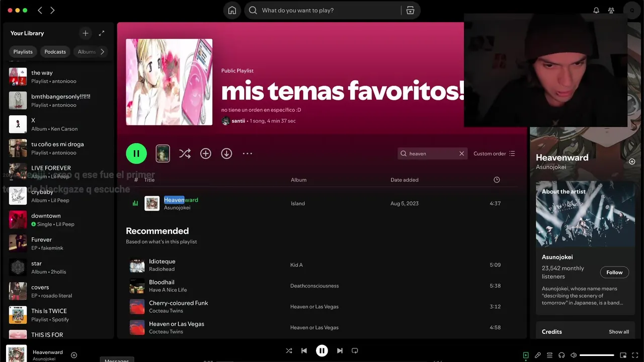Enable shuffle for the playlist
This screenshot has width=644, height=362.
coord(185,153)
